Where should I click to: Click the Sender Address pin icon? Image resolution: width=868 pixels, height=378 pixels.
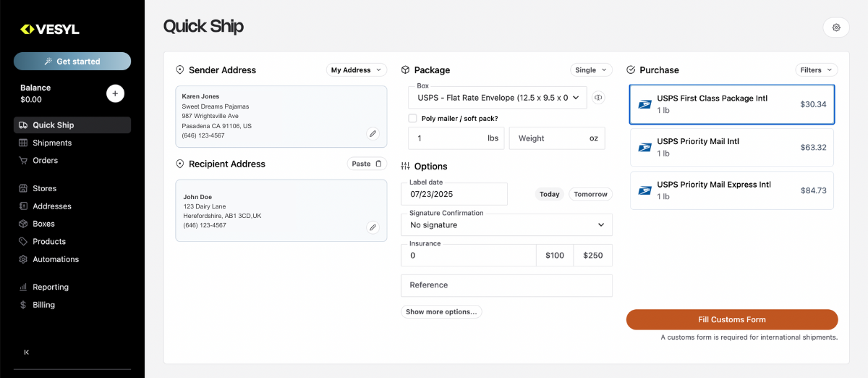[180, 70]
